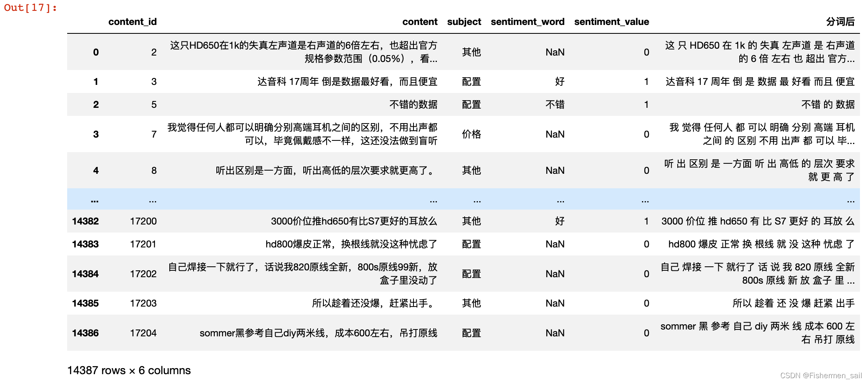Viewport: 868px width, 383px height.
Task: Select row index 14382
Action: (85, 221)
